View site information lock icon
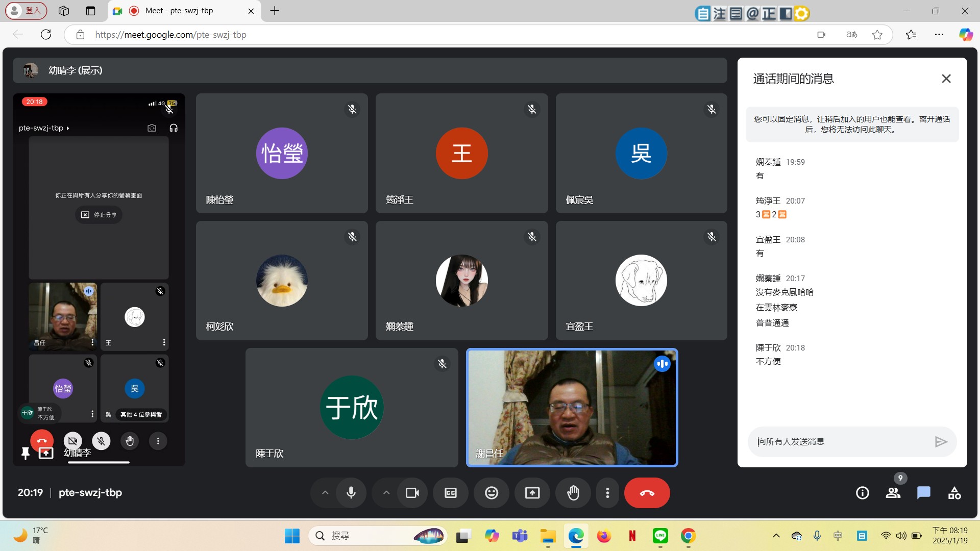The image size is (980, 551). coord(80,35)
